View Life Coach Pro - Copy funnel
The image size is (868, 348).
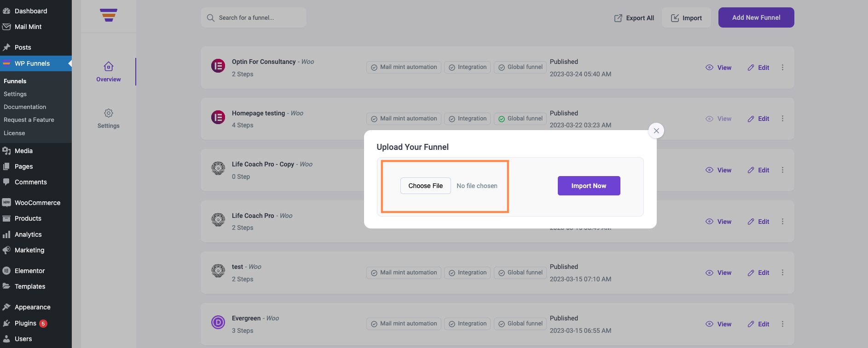point(718,170)
